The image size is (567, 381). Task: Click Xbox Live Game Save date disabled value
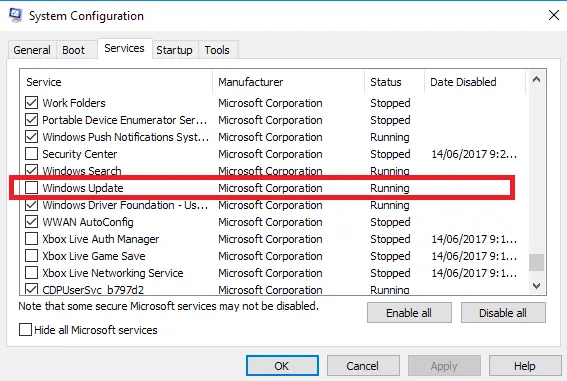474,256
